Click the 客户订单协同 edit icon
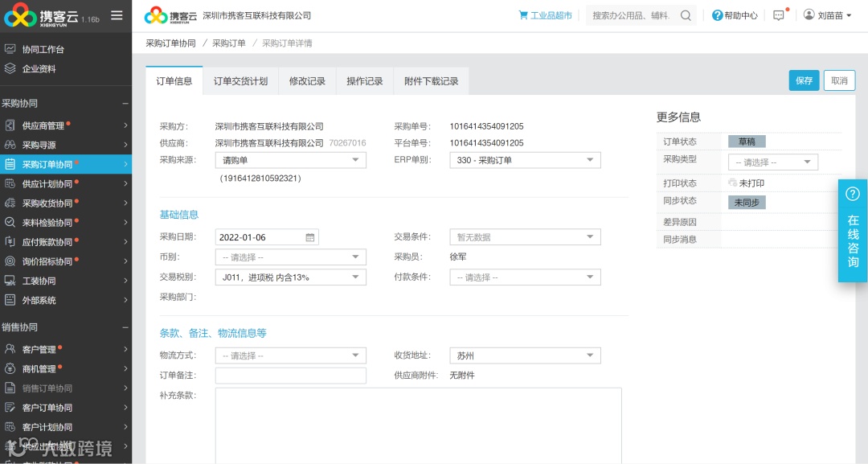868x464 pixels. pos(10,407)
